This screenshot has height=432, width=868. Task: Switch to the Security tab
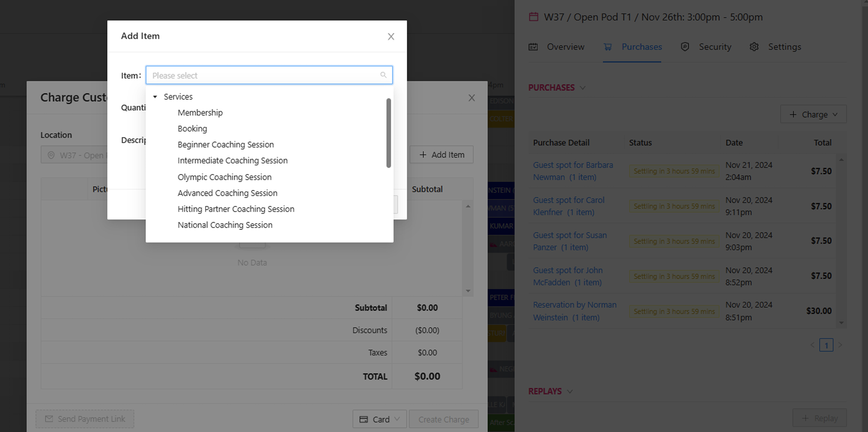point(715,47)
